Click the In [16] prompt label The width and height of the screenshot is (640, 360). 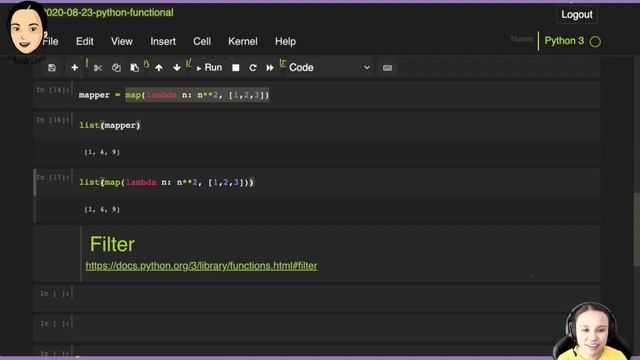pos(53,120)
